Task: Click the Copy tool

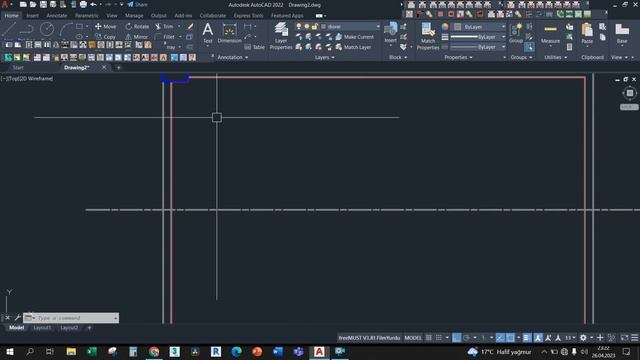Action: (106, 37)
